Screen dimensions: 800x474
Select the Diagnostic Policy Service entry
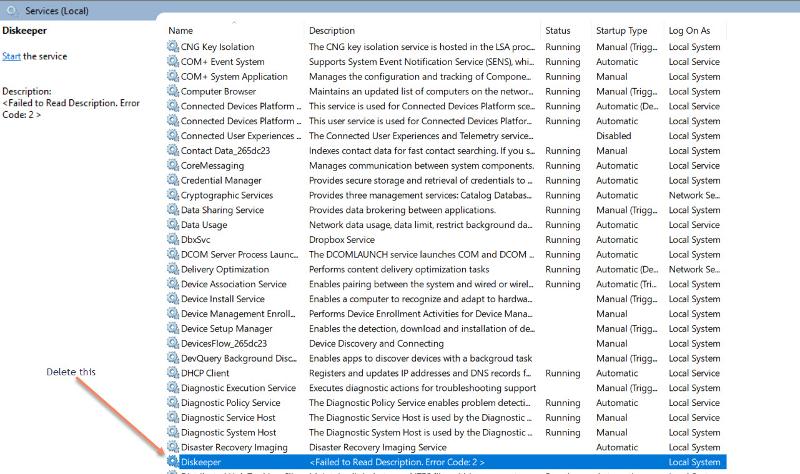(x=230, y=403)
